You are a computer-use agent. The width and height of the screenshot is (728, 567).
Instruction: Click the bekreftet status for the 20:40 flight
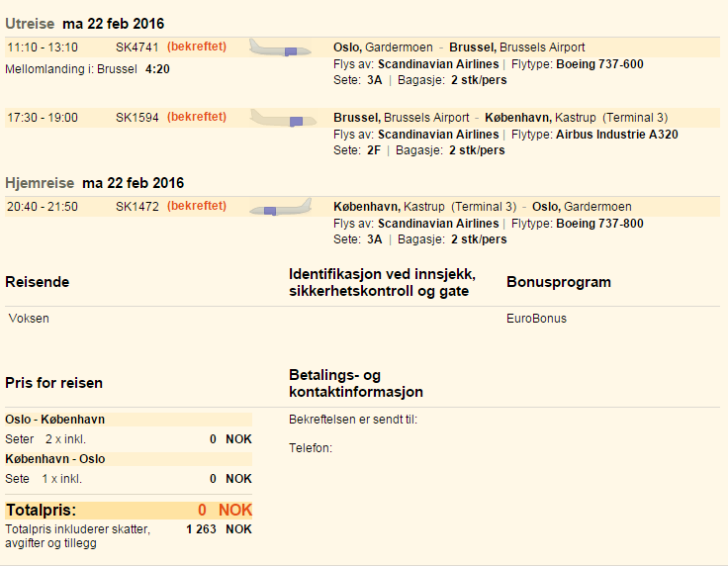tap(197, 206)
